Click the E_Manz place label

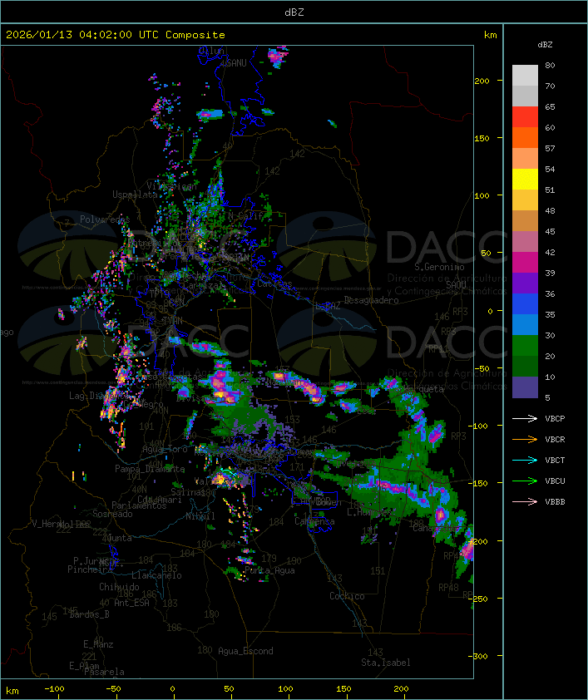tap(98, 644)
